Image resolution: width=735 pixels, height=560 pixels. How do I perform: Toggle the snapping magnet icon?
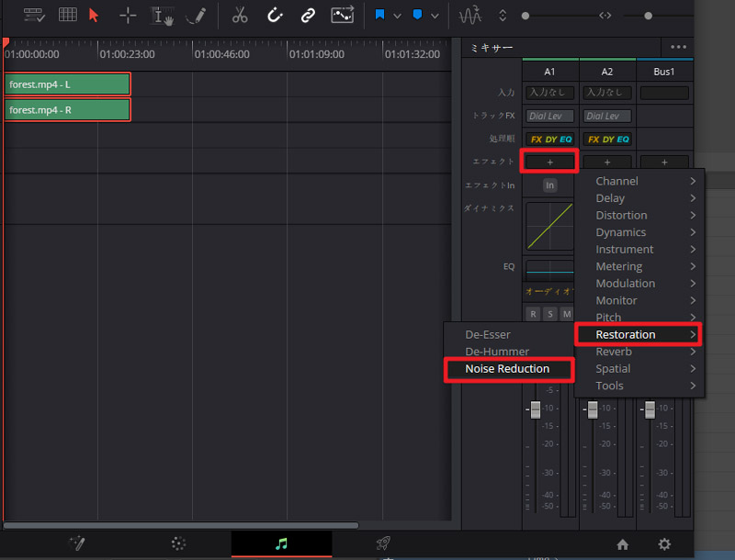point(275,16)
